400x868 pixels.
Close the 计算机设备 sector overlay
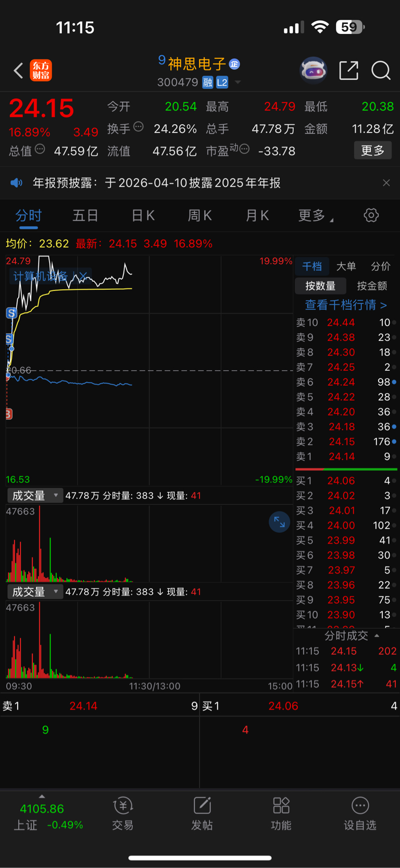coord(82,276)
